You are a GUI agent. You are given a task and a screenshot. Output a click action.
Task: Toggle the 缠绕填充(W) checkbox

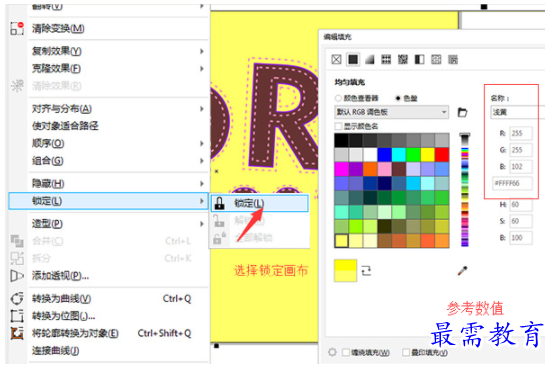coord(346,352)
